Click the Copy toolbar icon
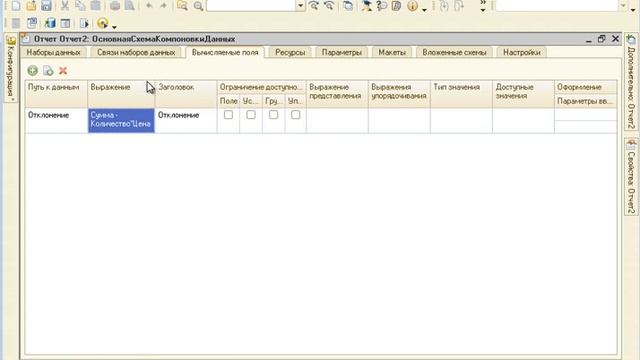This screenshot has height=360, width=640. (x=80, y=5)
